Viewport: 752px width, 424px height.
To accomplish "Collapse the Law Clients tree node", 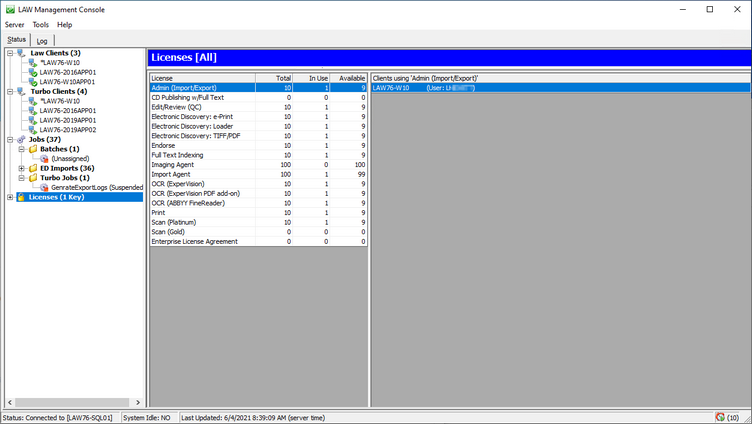I will click(x=10, y=53).
